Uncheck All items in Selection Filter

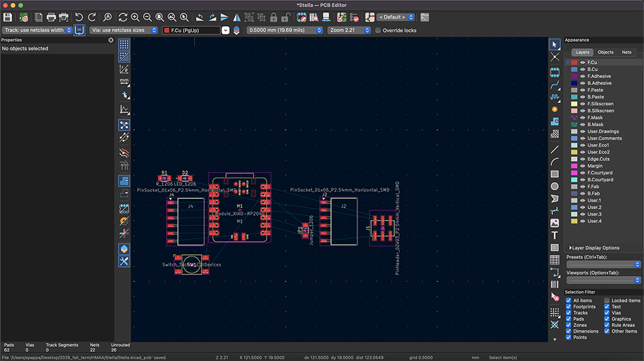click(x=569, y=301)
